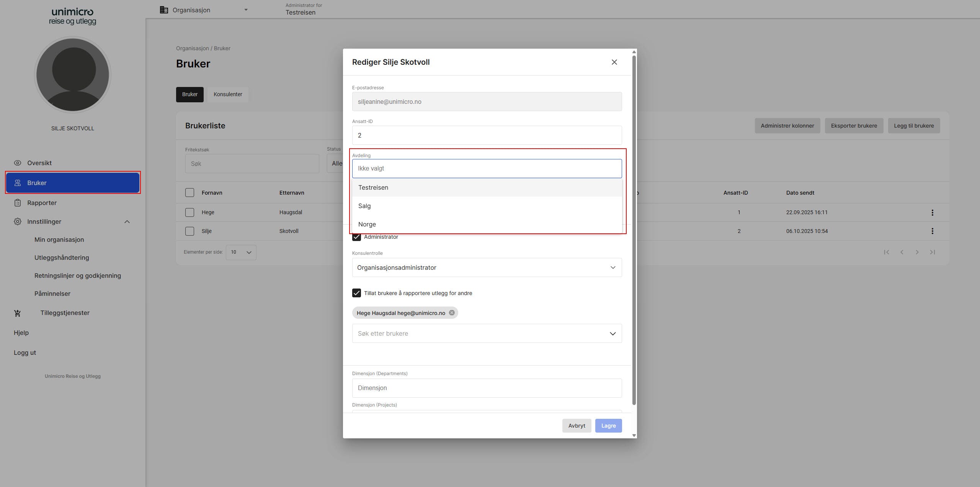Click the Lagre button
The width and height of the screenshot is (980, 487).
608,426
